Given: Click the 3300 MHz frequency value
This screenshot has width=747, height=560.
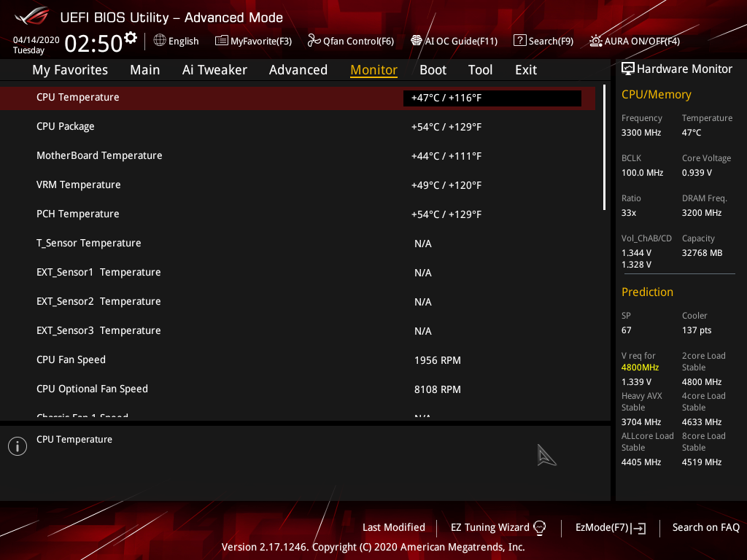Looking at the screenshot, I should tap(641, 133).
